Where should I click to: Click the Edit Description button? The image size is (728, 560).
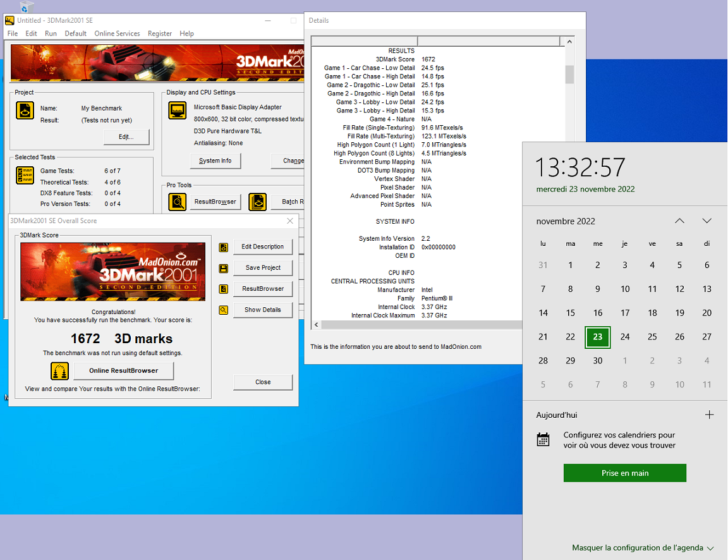coord(263,247)
